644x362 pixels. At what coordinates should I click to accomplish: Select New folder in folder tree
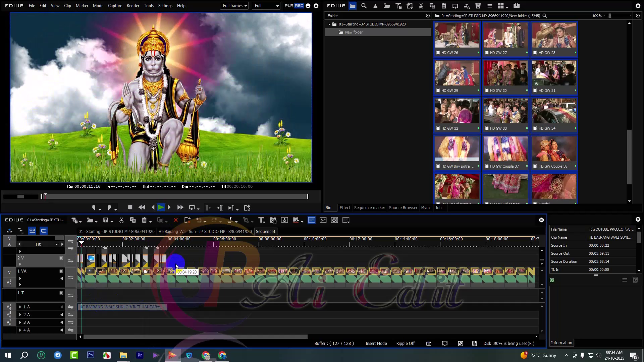pos(354,32)
